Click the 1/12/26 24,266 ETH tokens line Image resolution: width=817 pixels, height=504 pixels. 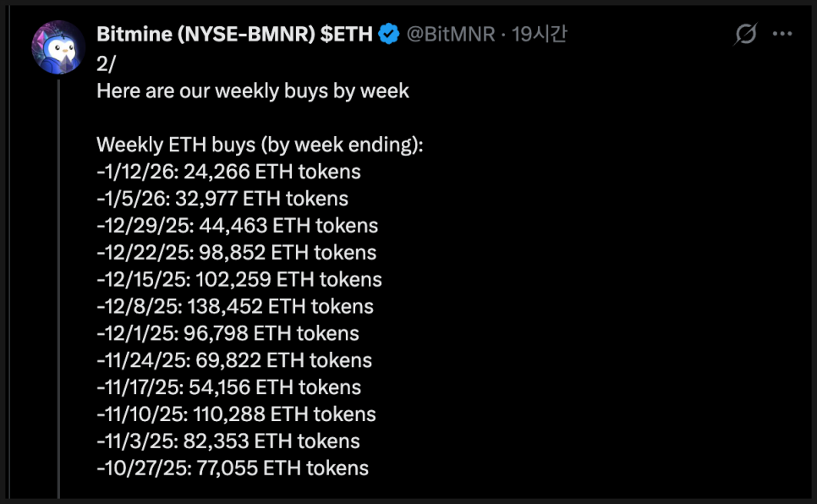tap(229, 172)
